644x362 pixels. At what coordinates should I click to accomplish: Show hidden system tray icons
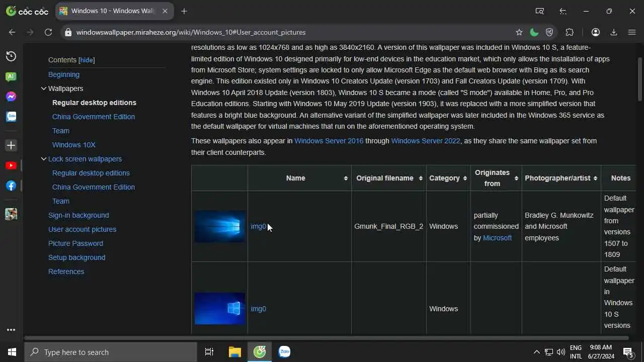536,352
